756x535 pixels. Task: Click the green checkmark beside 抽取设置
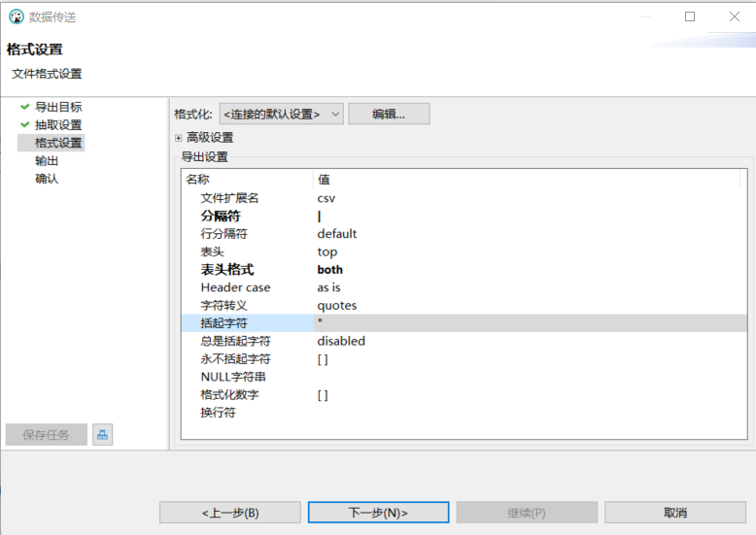[x=24, y=125]
